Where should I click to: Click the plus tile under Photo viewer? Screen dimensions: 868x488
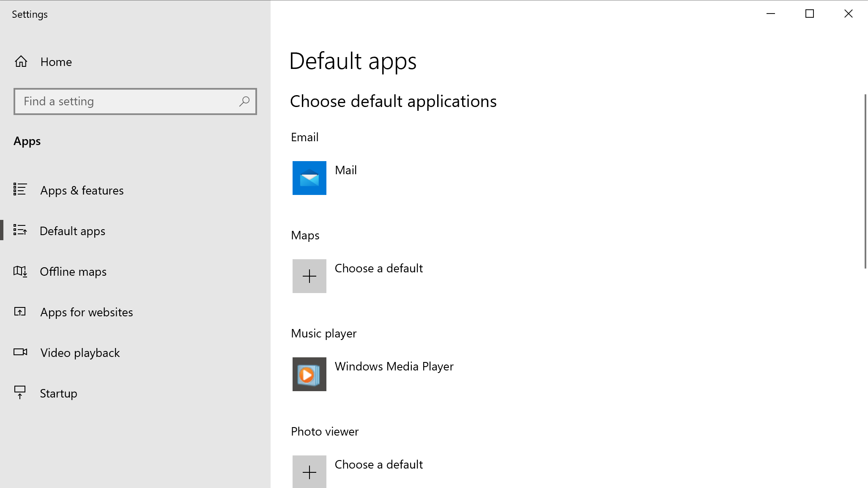[x=309, y=472]
